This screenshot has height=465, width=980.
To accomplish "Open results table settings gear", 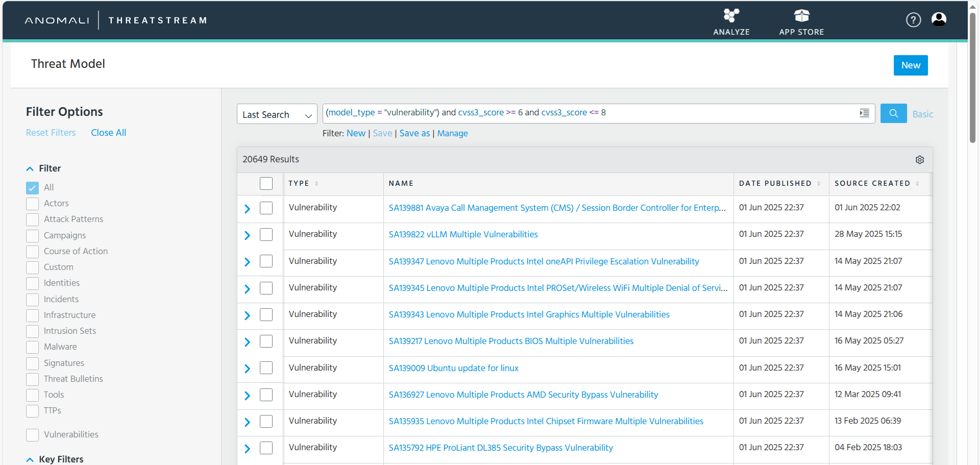I will pos(919,160).
